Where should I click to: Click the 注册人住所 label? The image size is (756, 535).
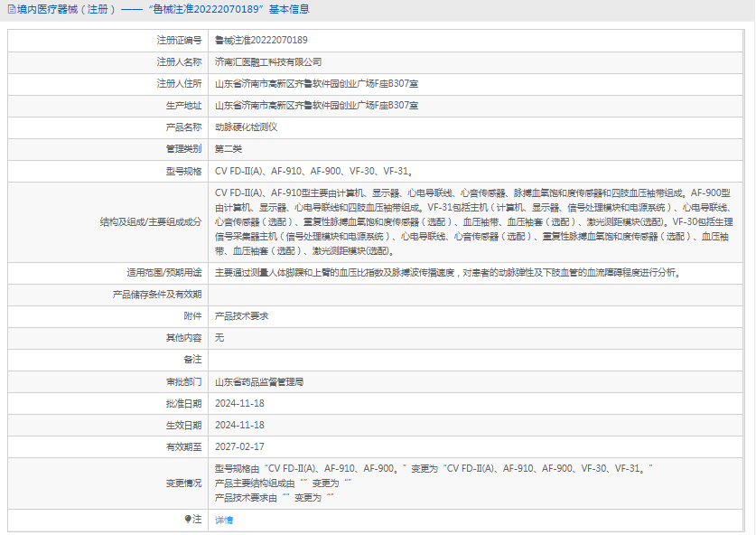pos(179,84)
